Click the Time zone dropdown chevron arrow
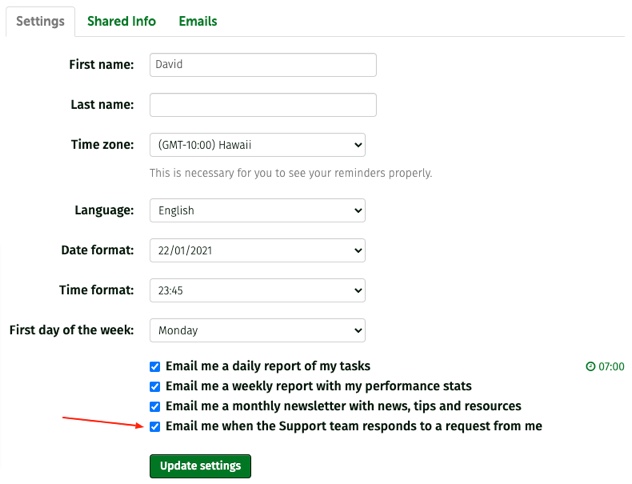The height and width of the screenshot is (484, 632). click(358, 145)
